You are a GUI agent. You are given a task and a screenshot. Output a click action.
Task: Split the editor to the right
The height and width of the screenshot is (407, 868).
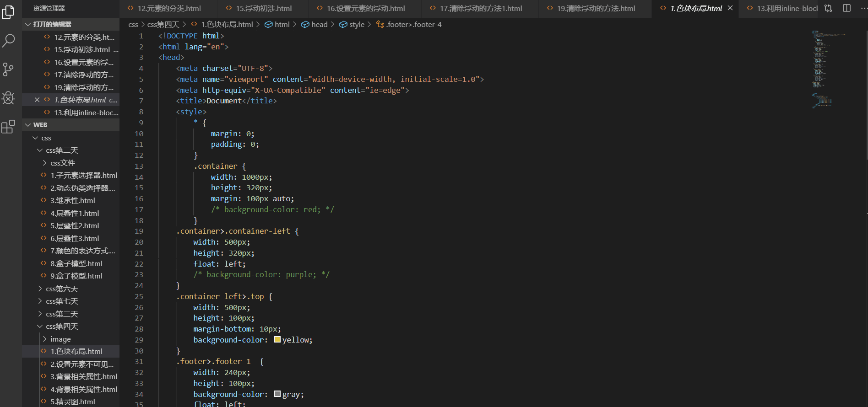(x=846, y=8)
